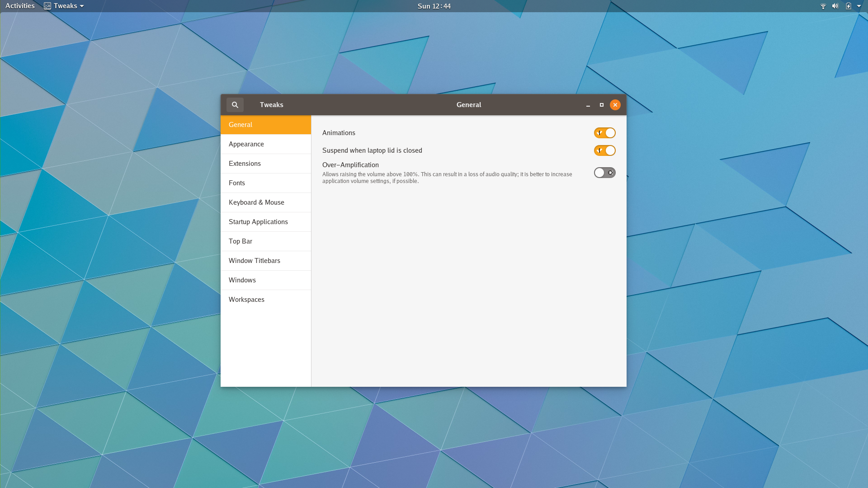
Task: Open the Activities overview
Action: point(20,6)
